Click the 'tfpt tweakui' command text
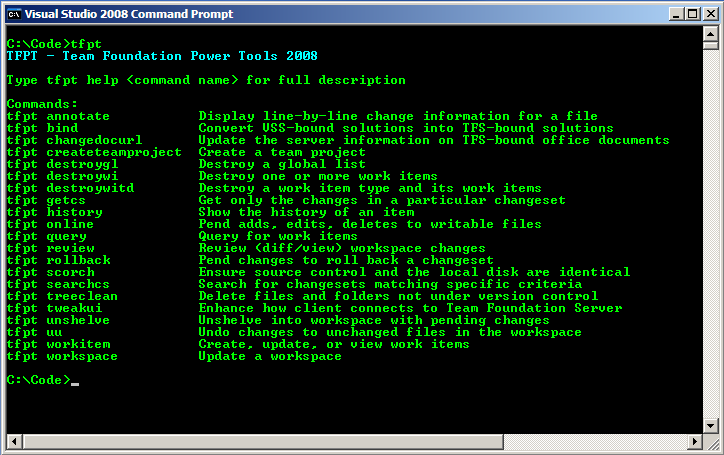The image size is (724, 455). (54, 308)
